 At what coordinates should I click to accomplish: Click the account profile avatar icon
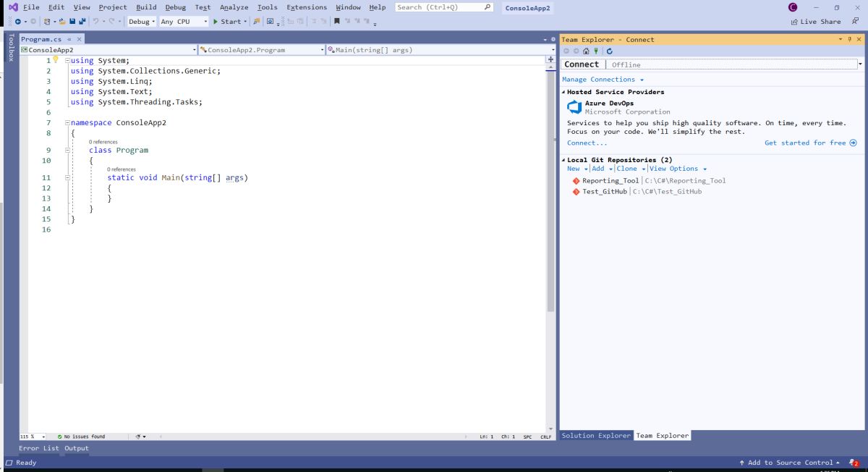tap(791, 7)
